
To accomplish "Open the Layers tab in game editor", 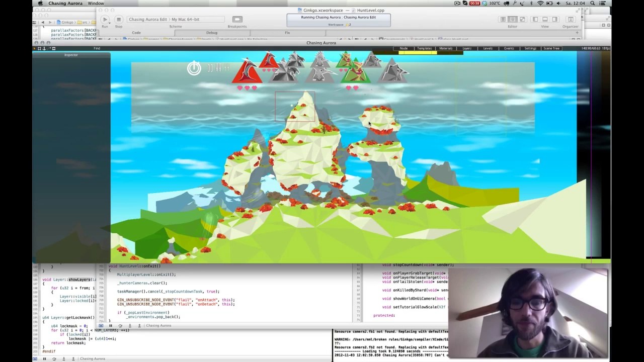I will [x=467, y=48].
